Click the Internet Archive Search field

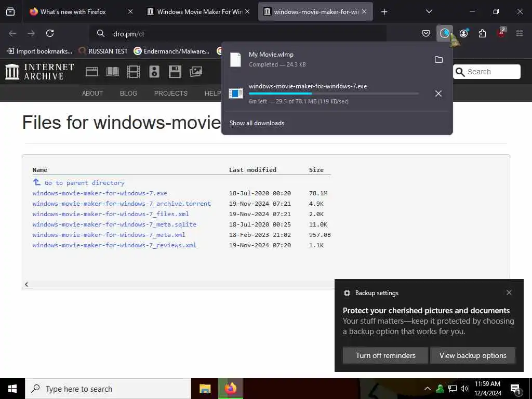tap(486, 72)
